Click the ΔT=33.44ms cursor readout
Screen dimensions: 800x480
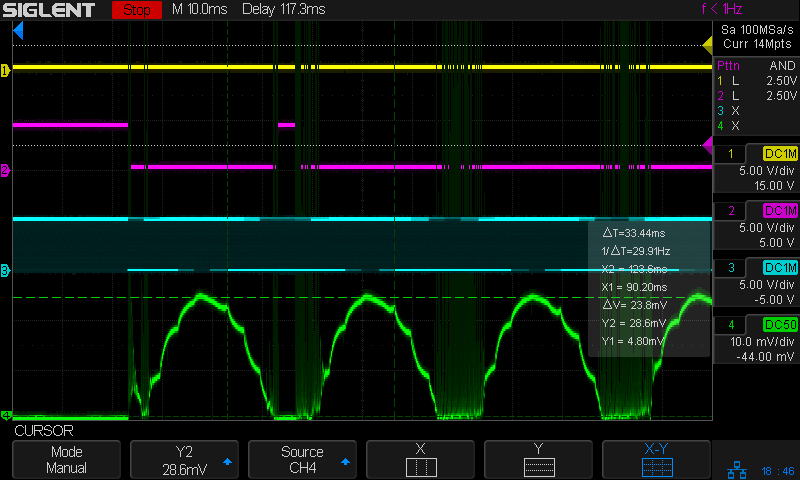coord(634,233)
